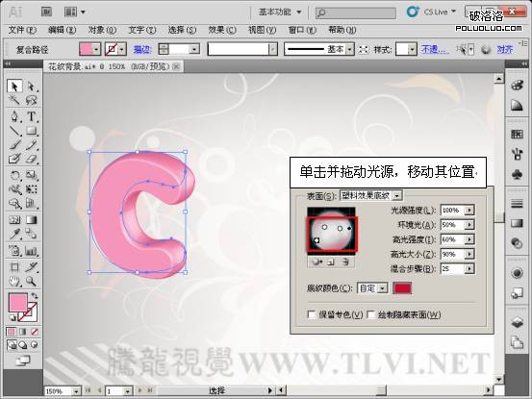
Task: Pick the Zoom magnifier tool
Action: coord(31,281)
